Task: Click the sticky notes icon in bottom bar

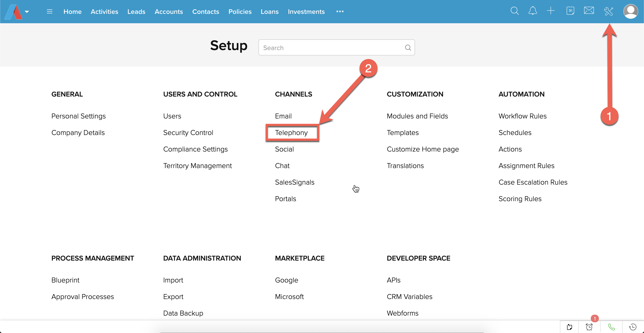Action: (x=570, y=327)
